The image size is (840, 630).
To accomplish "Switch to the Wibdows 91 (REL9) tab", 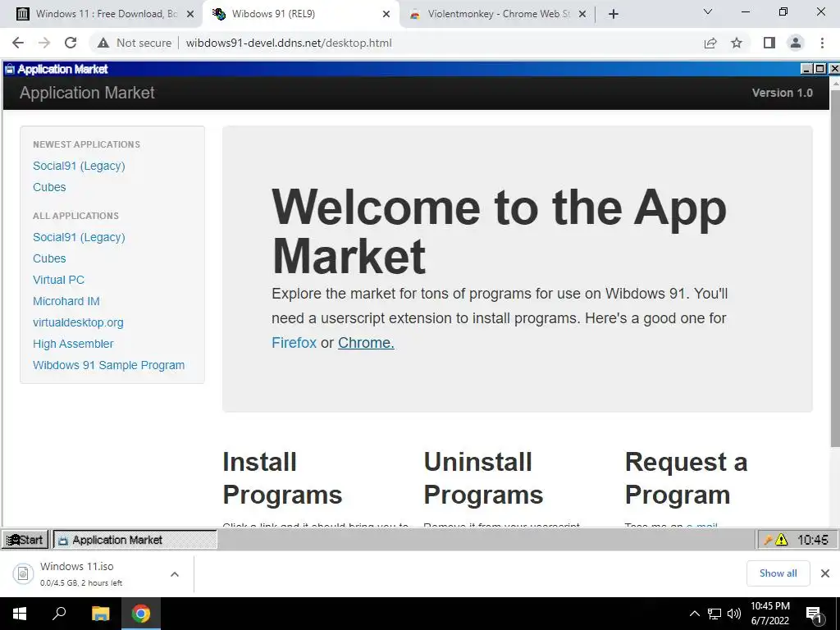I will (x=300, y=14).
